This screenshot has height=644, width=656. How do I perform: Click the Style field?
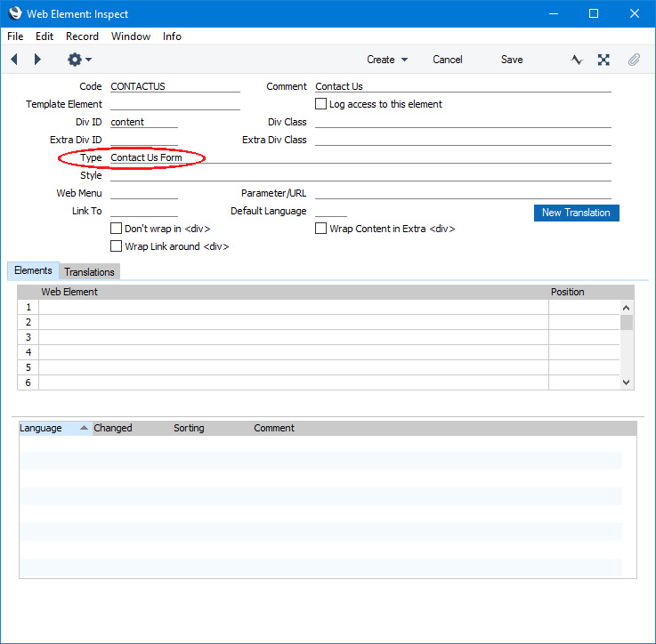[x=360, y=175]
